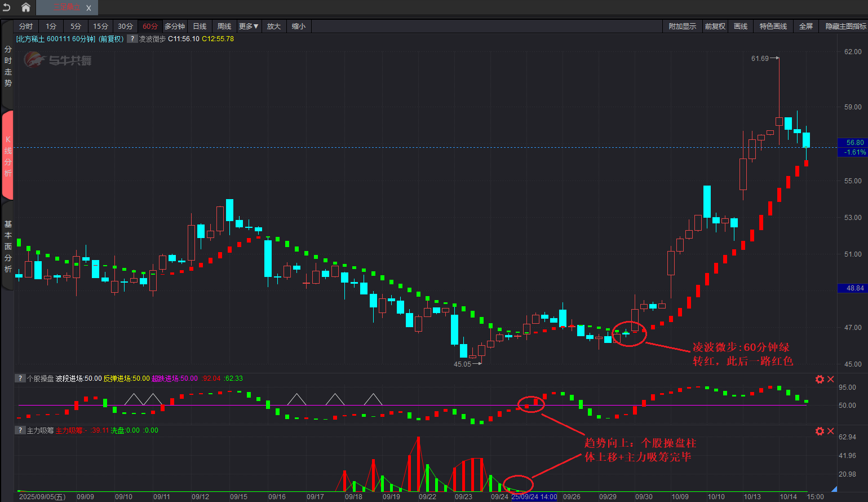
Task: Switch to the 日线 daily chart period
Action: [200, 27]
